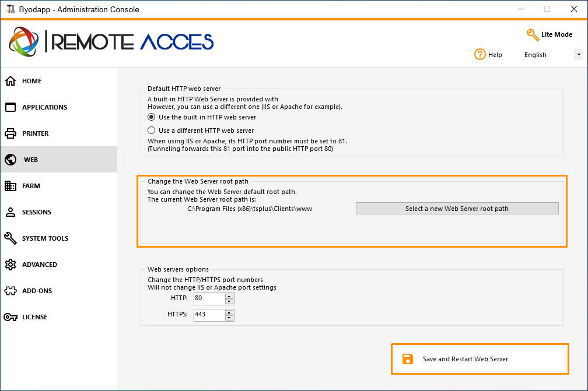
Task: Open the Home section house icon
Action: pos(10,81)
